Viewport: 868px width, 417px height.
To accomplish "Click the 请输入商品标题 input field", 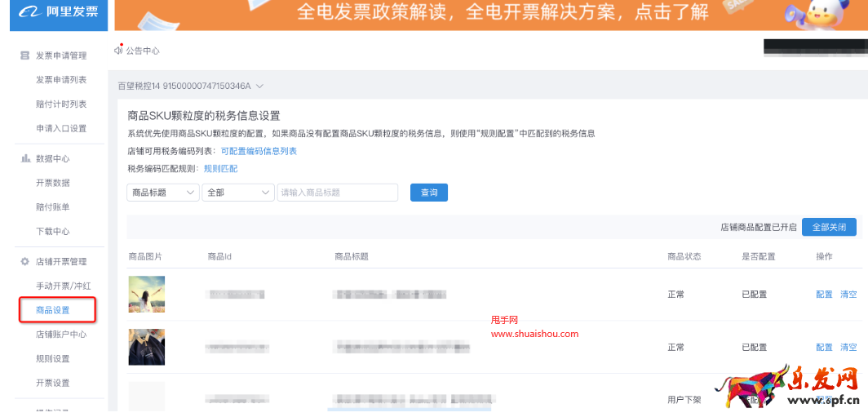I will coord(337,193).
